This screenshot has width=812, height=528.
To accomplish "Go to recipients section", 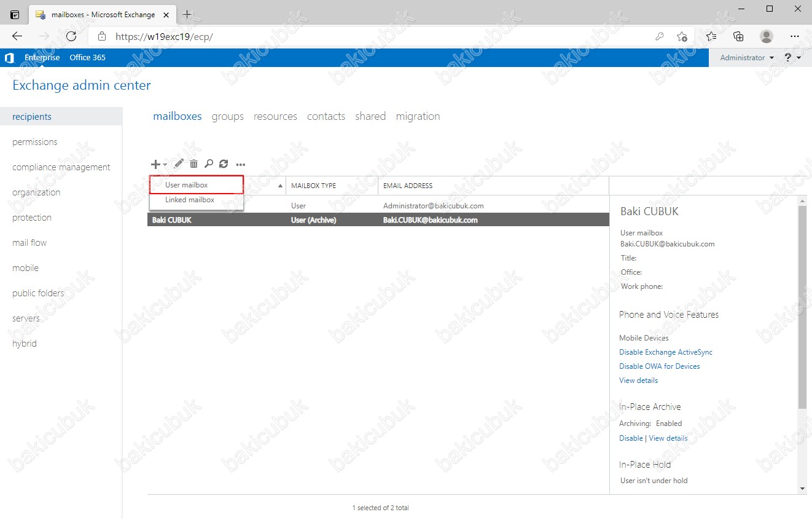I will pos(61,117).
